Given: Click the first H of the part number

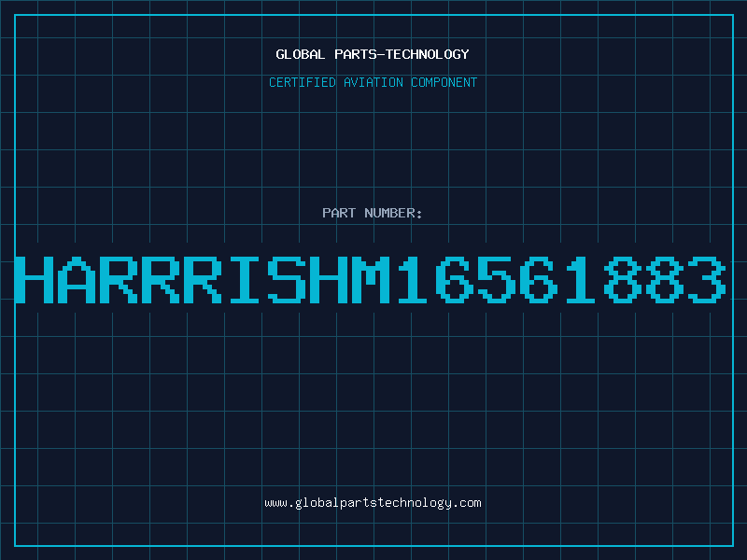Looking at the screenshot, I should click(35, 279).
